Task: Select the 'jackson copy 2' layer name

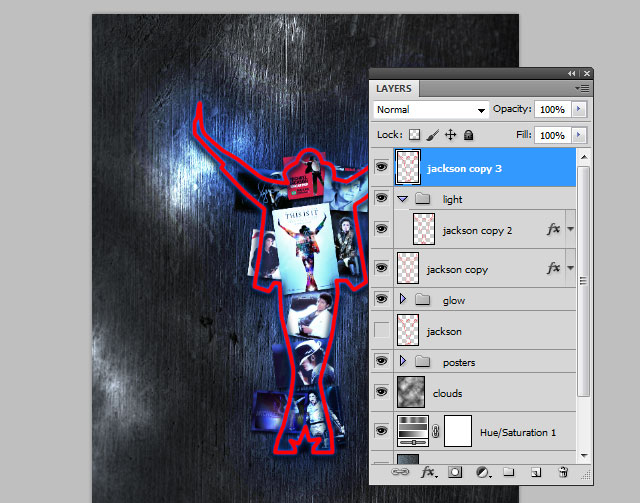Action: coord(477,231)
